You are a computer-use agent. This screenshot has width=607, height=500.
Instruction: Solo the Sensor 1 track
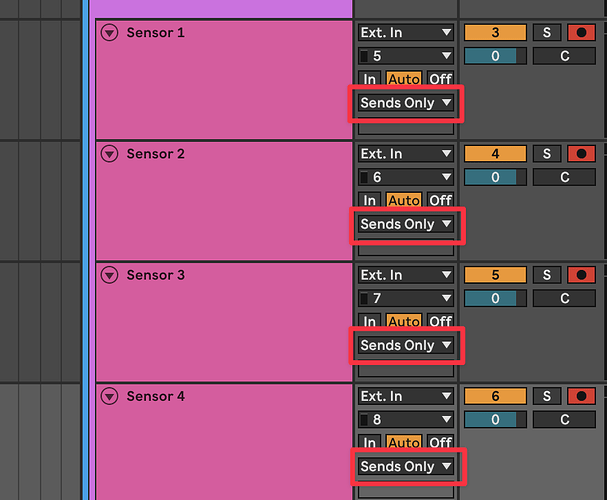tap(547, 33)
